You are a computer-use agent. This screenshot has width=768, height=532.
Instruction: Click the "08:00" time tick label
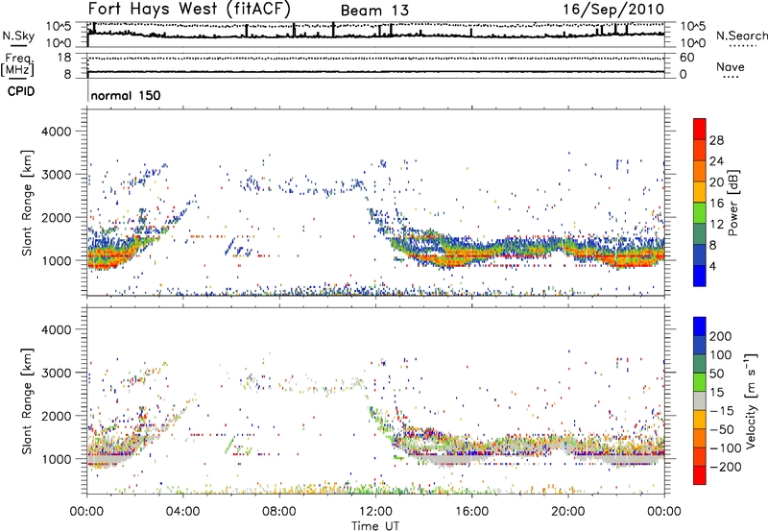click(279, 512)
